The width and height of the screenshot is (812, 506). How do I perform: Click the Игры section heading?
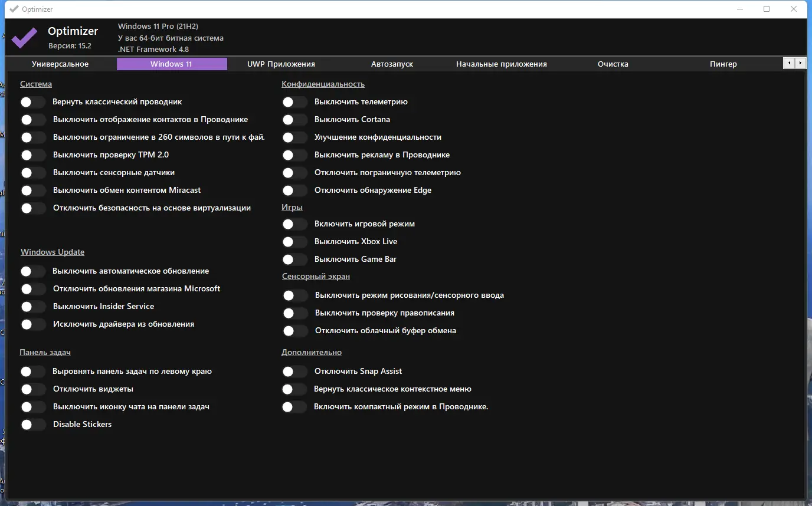click(x=292, y=207)
